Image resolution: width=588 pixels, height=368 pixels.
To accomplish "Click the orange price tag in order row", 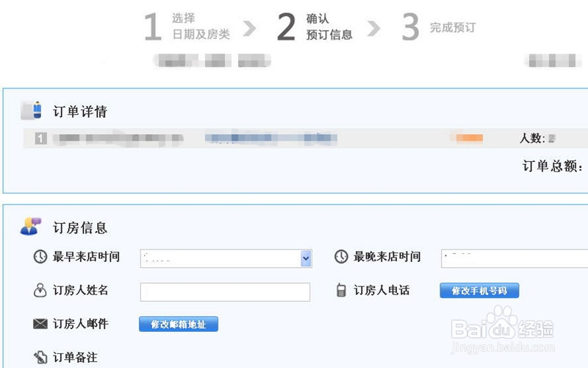I will click(x=469, y=138).
